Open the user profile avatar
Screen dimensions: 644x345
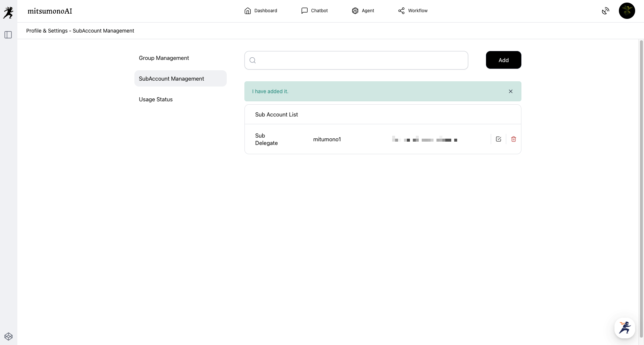[x=627, y=11]
